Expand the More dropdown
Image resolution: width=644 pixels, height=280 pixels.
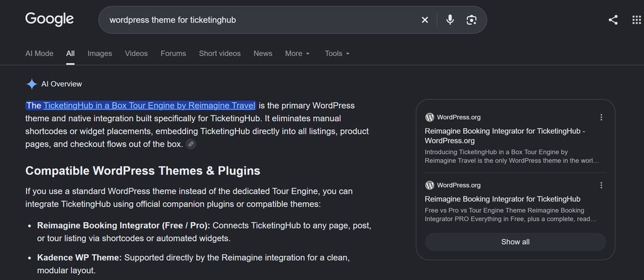(x=297, y=53)
